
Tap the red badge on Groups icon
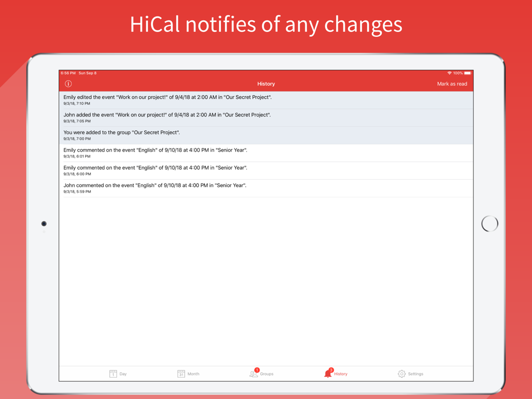click(257, 370)
